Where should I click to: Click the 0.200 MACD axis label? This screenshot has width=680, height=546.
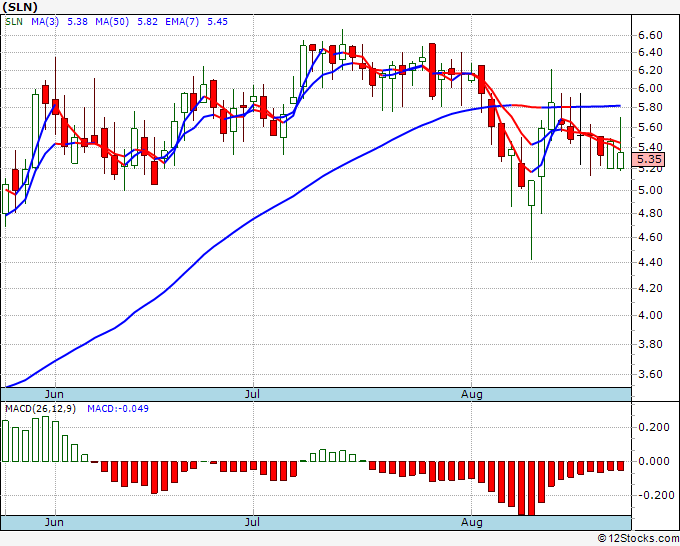pyautogui.click(x=654, y=428)
